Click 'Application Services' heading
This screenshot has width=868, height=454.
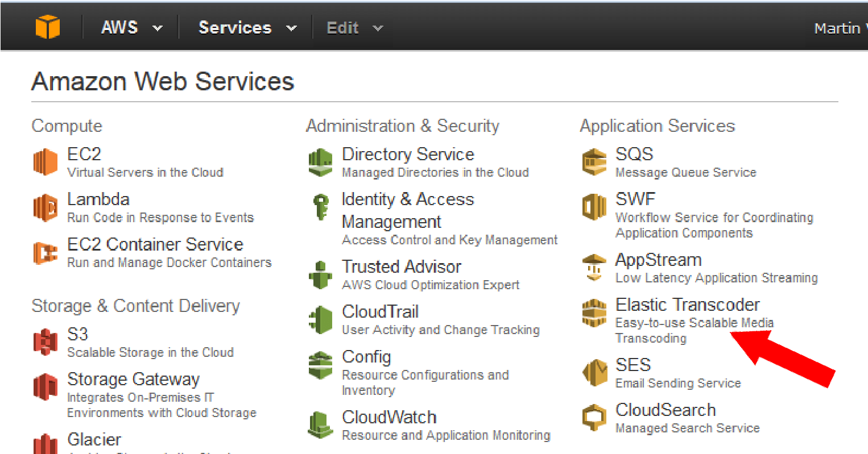pos(658,126)
